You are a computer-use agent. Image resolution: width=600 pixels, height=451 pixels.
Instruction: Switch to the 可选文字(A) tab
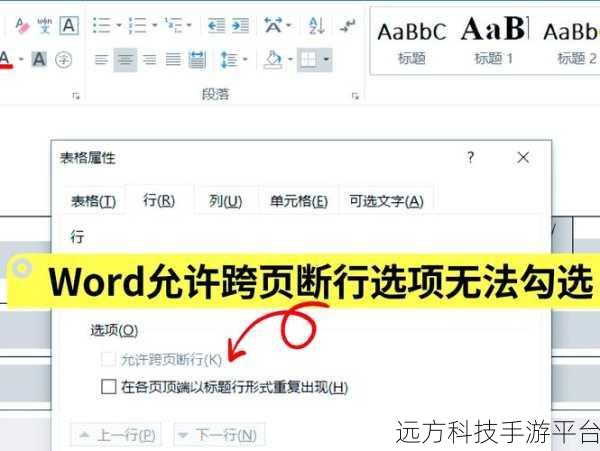pyautogui.click(x=386, y=201)
